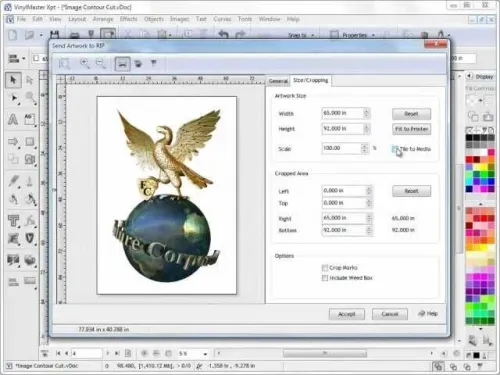Click the Redo arrow in the main toolbar

[x=240, y=35]
